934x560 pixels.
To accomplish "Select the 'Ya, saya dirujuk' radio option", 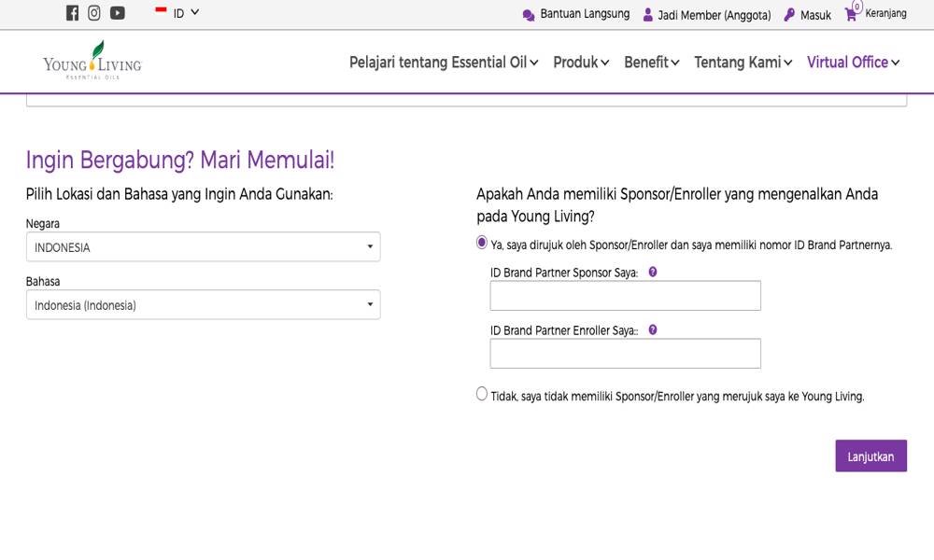I will click(x=482, y=243).
